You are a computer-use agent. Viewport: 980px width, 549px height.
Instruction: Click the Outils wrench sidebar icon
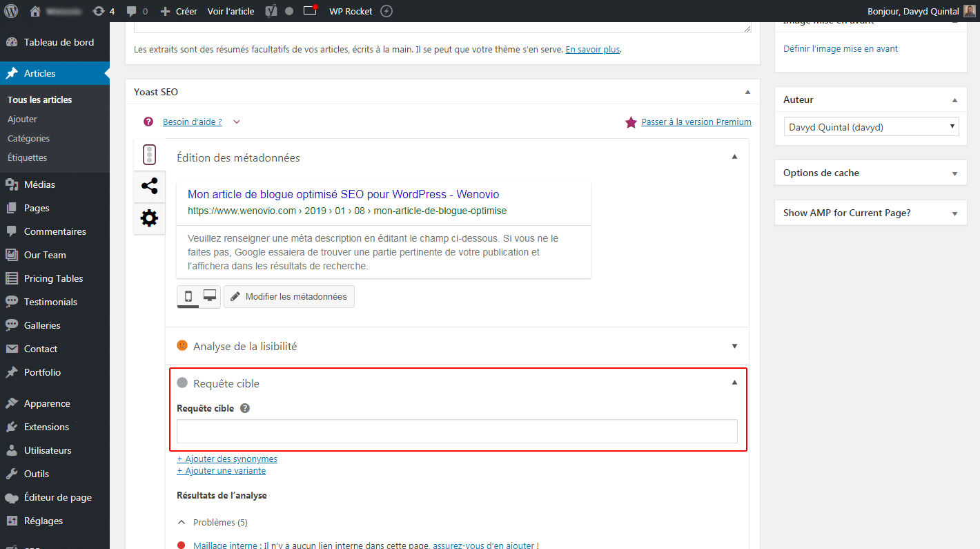[x=12, y=474]
